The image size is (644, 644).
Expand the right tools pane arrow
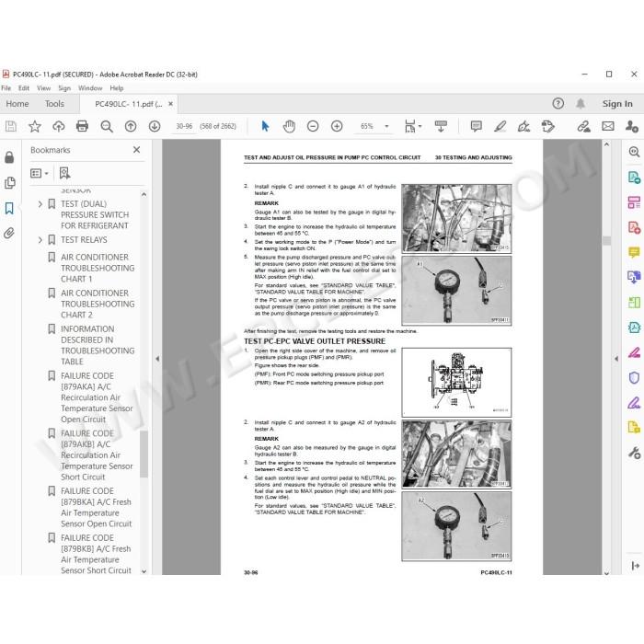pos(616,359)
